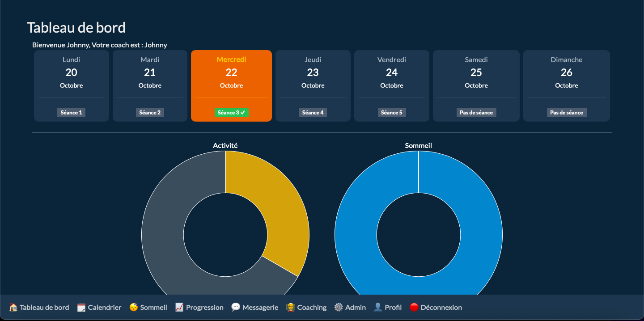Click the red Déconnexion circle icon
644x321 pixels.
coord(414,307)
